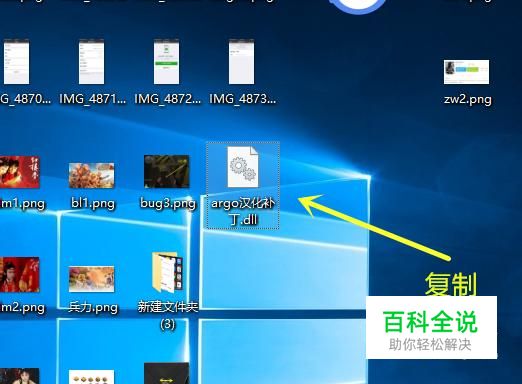Click the 兵力.png file name label
Image resolution: width=522 pixels, height=384 pixels.
click(x=93, y=307)
